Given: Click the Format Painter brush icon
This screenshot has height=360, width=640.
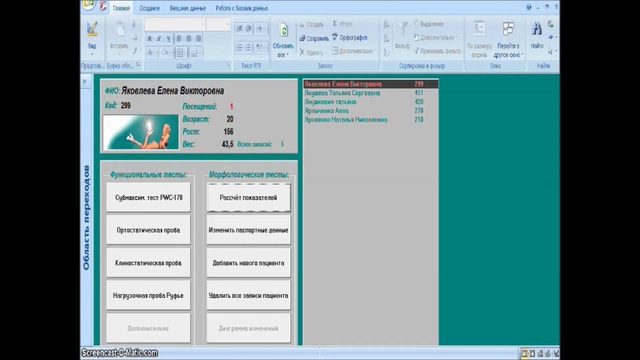Looking at the screenshot, I should 134,51.
